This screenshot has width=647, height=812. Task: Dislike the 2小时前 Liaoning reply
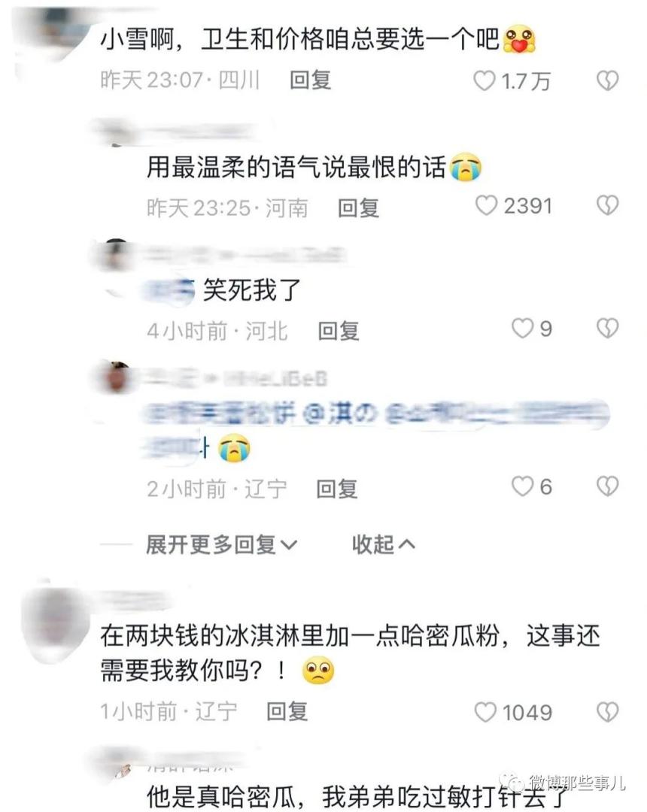click(x=608, y=486)
